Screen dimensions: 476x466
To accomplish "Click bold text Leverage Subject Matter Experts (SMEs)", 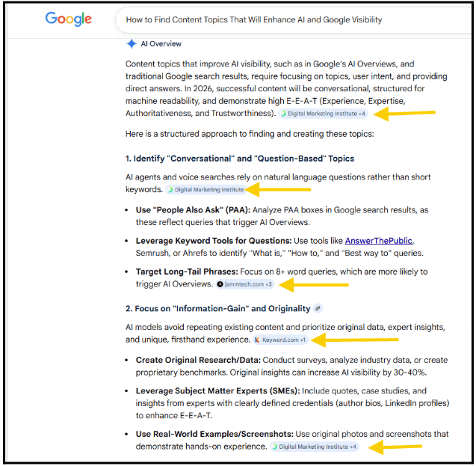I will (x=218, y=391).
